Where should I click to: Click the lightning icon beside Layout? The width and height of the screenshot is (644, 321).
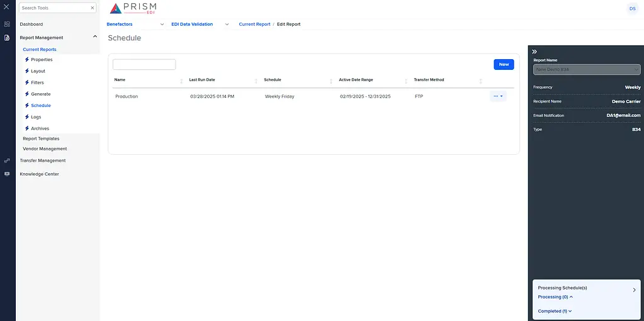[x=27, y=71]
